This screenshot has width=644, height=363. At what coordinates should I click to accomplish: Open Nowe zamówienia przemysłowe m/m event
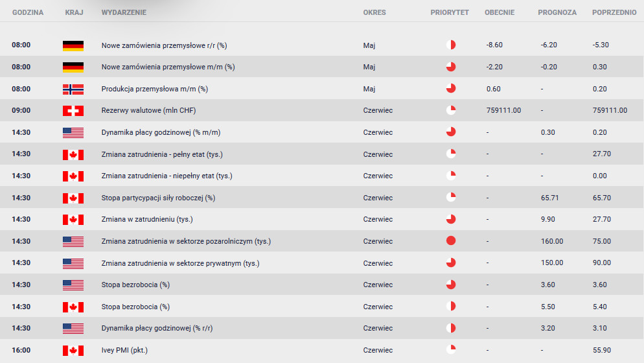(168, 67)
